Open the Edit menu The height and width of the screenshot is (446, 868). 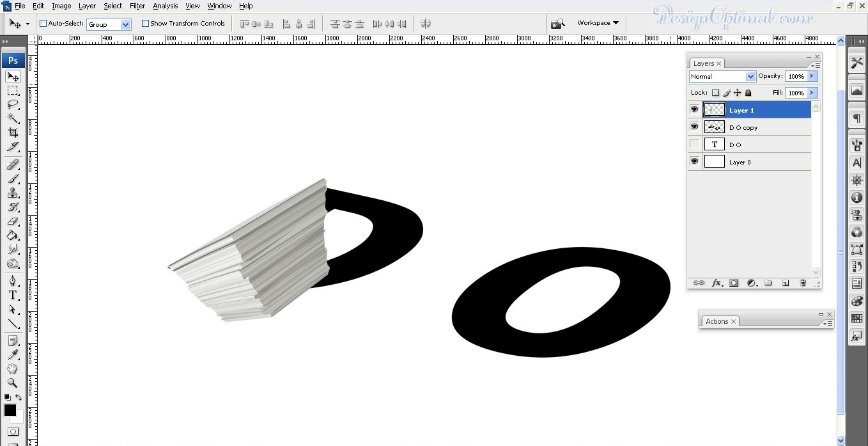(x=38, y=6)
